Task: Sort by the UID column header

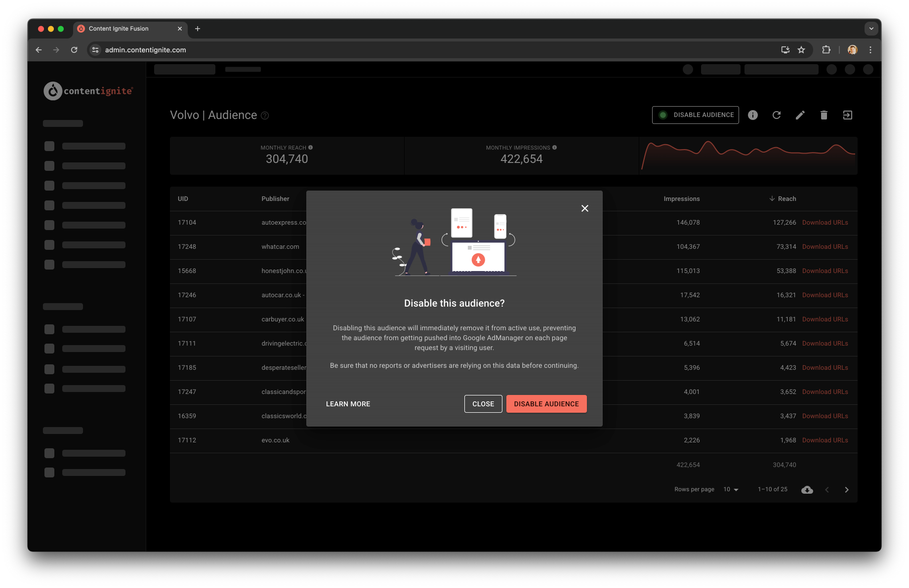Action: 183,199
